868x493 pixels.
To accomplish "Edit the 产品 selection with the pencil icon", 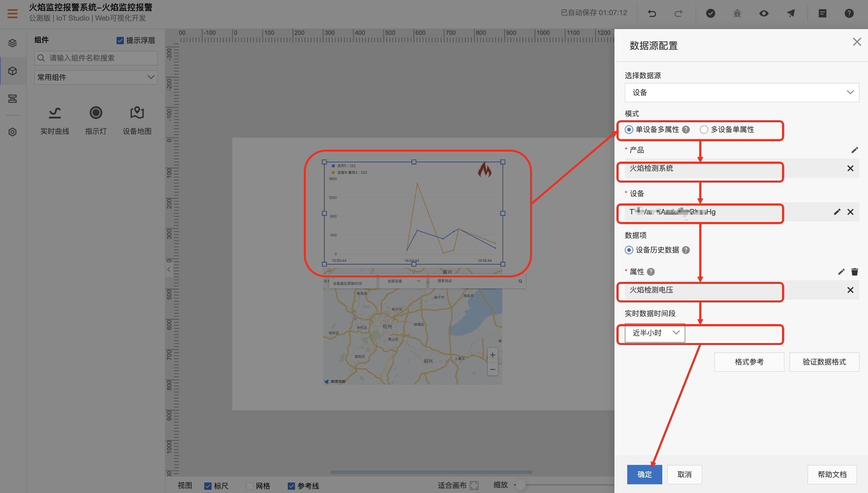I will (x=855, y=150).
